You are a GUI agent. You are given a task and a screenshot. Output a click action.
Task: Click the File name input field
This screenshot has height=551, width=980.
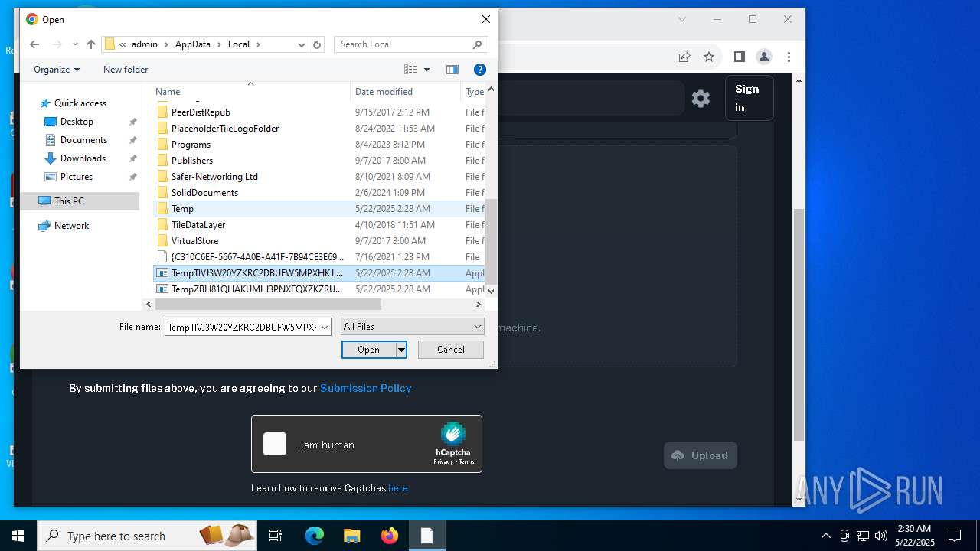pos(241,327)
